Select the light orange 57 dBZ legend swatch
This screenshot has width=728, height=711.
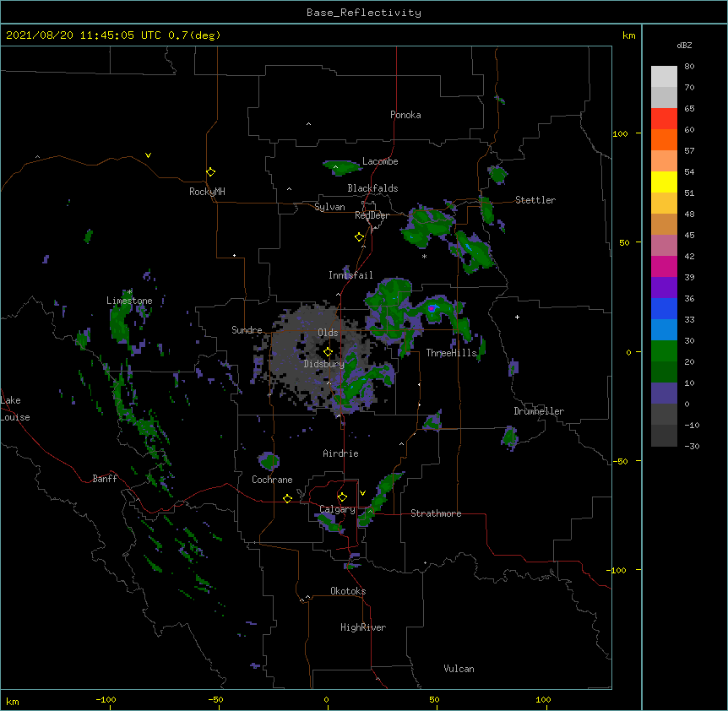(664, 161)
